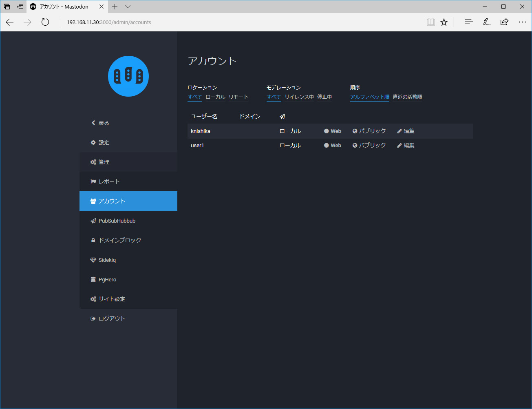Sort accounts by 直近の活動順 (recent activity)

tap(407, 97)
